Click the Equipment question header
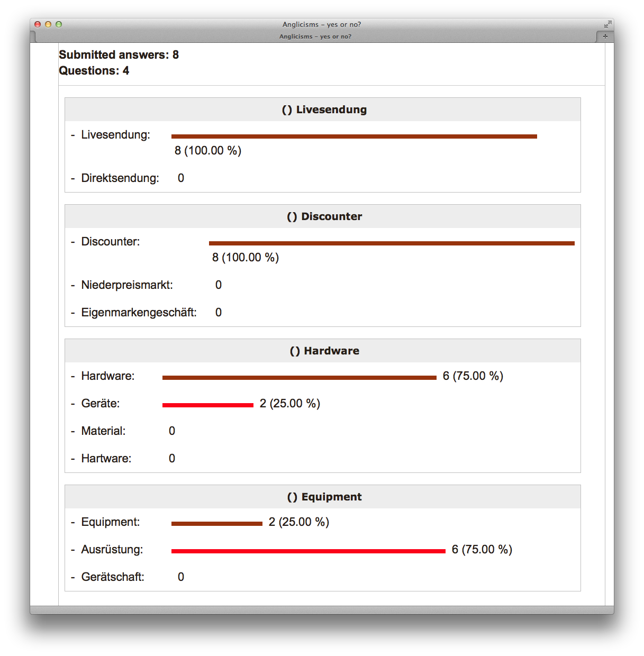644x656 pixels. tap(323, 497)
